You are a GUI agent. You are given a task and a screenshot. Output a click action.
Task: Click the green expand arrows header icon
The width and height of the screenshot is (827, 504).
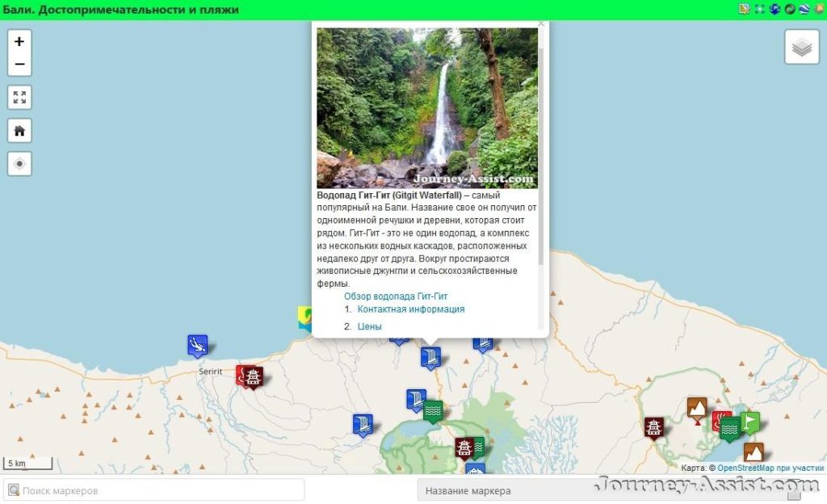tap(759, 8)
